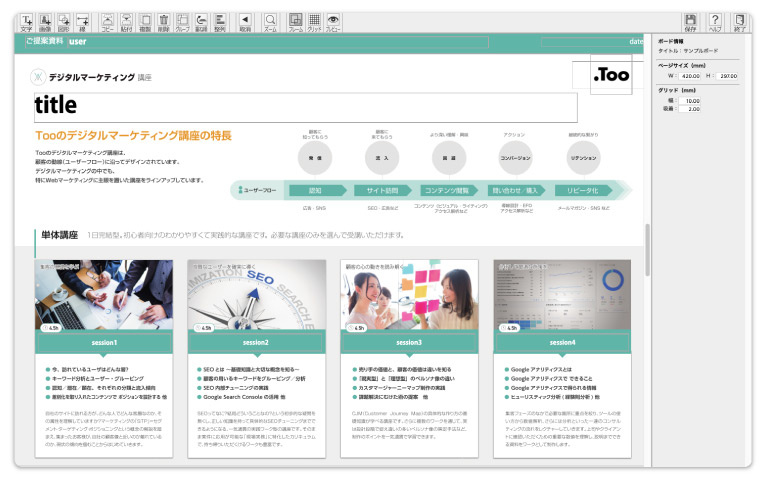The image size is (762, 480).
Task: Select the user text field in header
Action: point(278,42)
